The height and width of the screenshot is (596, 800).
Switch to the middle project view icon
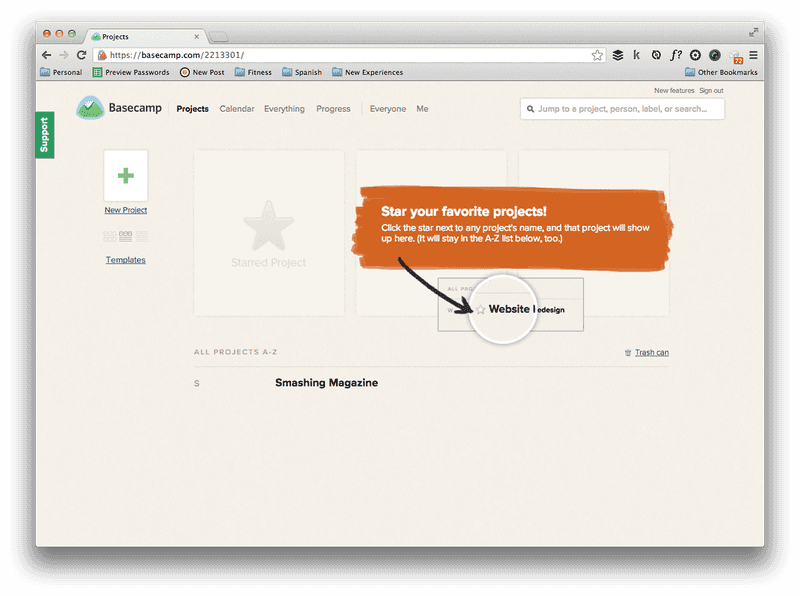click(x=126, y=236)
